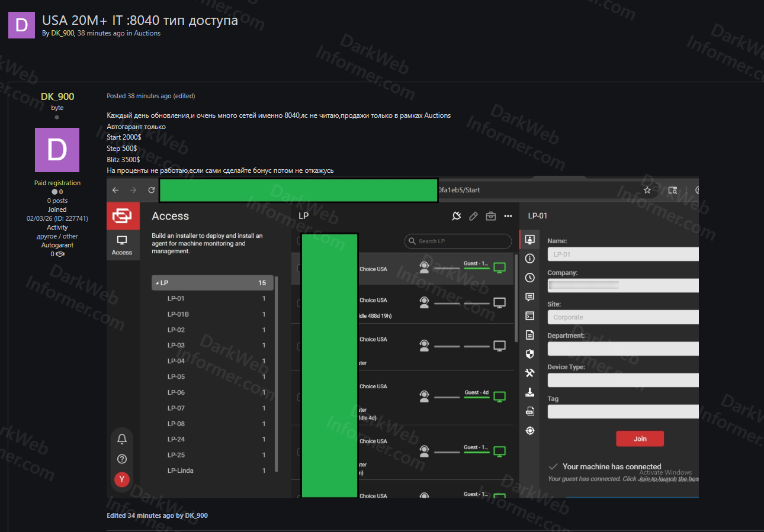Image resolution: width=764 pixels, height=532 pixels.
Task: Click the plug connection icon in LP header
Action: [x=456, y=216]
